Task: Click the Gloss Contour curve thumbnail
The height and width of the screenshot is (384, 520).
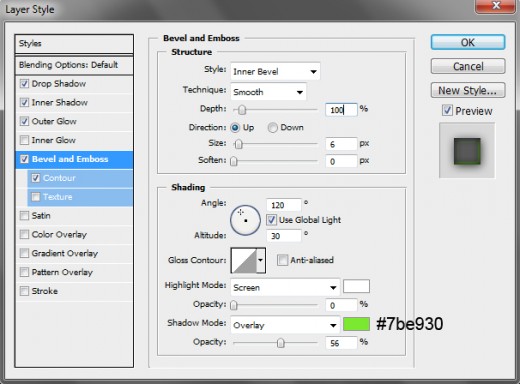Action: coord(244,260)
